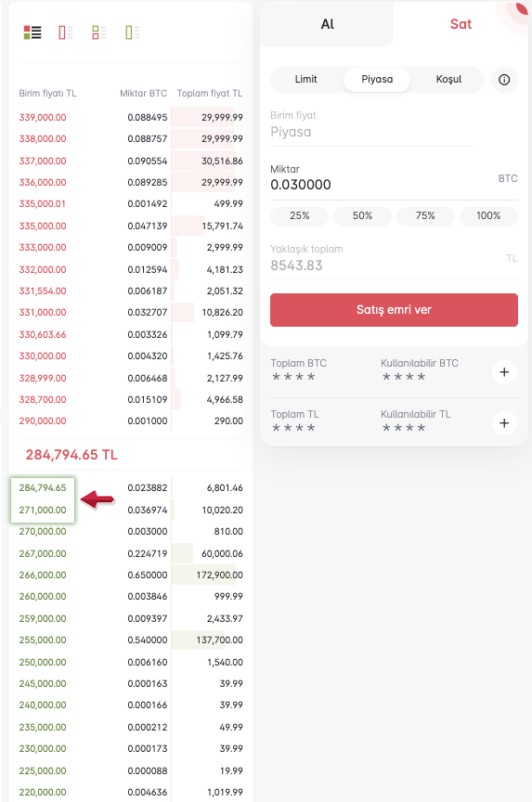Select the 284,794.65 buy price row
The height and width of the screenshot is (802, 532).
point(131,488)
